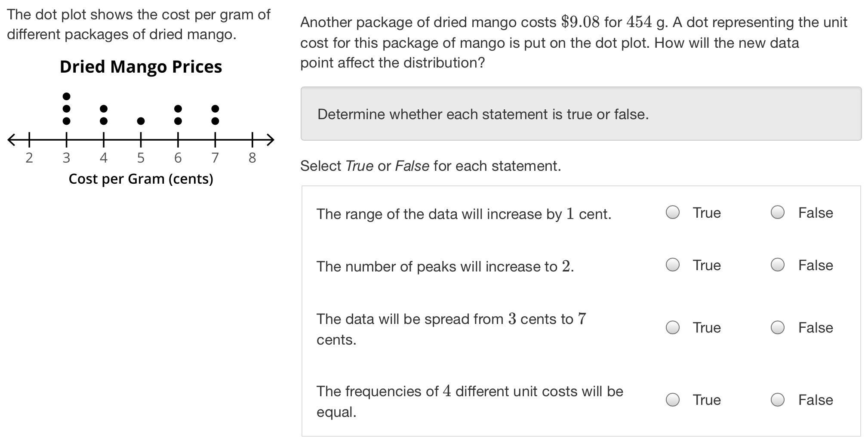Select True for equal frequencies statement
This screenshot has height=447, width=868.
pos(672,400)
